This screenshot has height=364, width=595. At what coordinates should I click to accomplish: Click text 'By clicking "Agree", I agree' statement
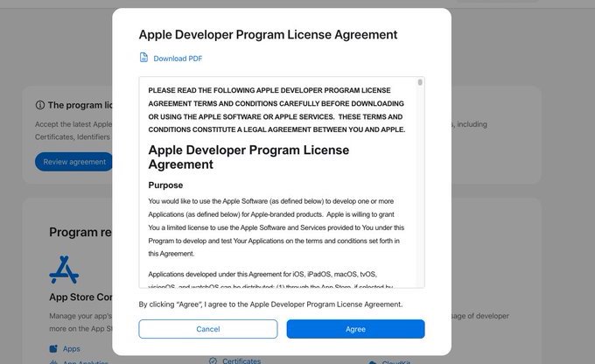click(270, 304)
